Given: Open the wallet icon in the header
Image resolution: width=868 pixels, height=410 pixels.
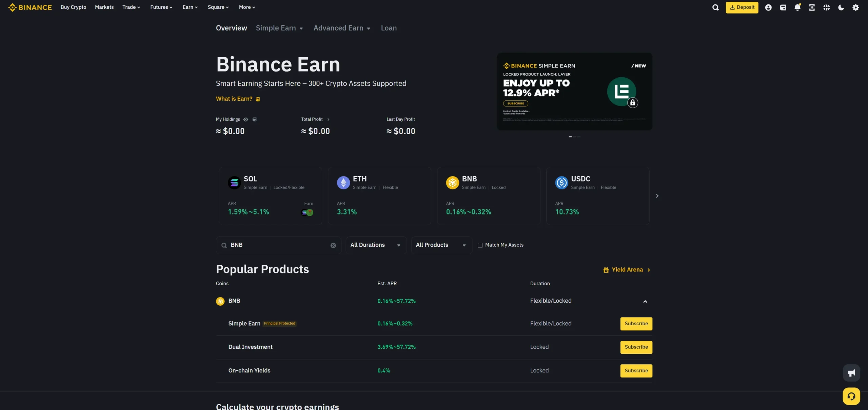Looking at the screenshot, I should pyautogui.click(x=783, y=7).
